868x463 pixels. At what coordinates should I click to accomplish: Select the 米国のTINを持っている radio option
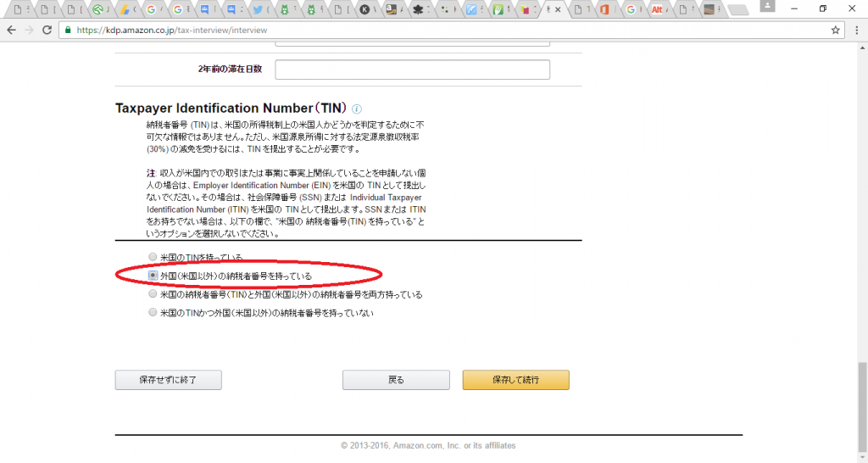(x=153, y=257)
